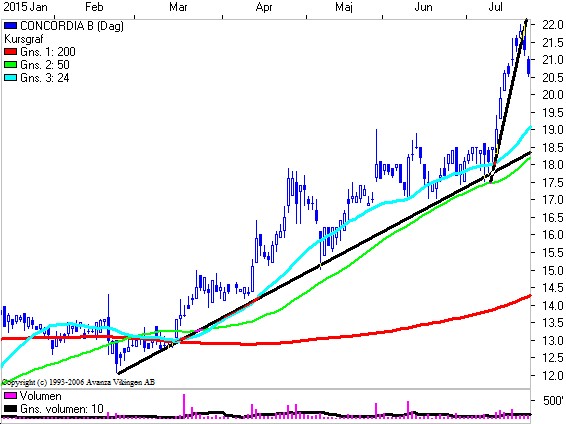Click the cyan Gns. 3: 24 swatch
The image size is (566, 424).
click(10, 78)
